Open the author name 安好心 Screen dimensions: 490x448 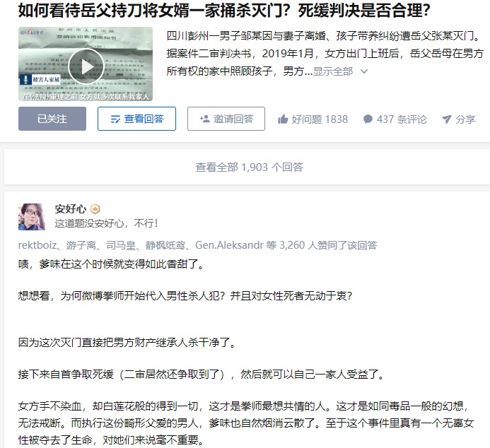[x=71, y=209]
